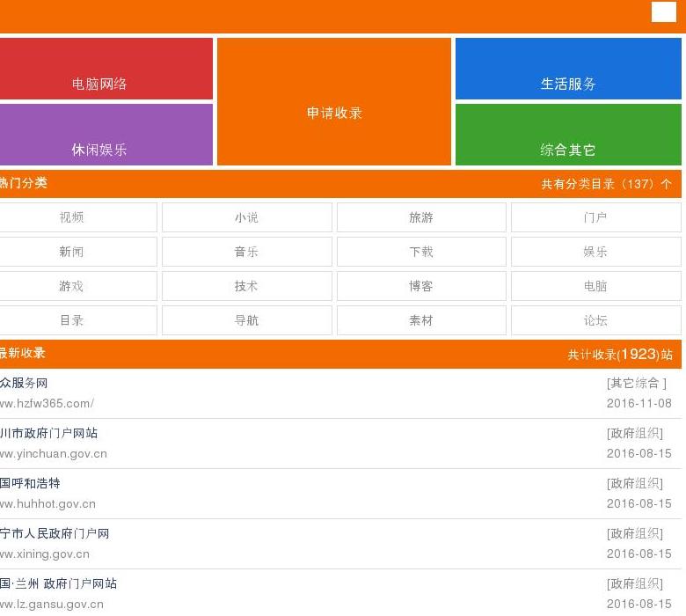Select the 门户 category
The image size is (686, 616).
click(596, 217)
